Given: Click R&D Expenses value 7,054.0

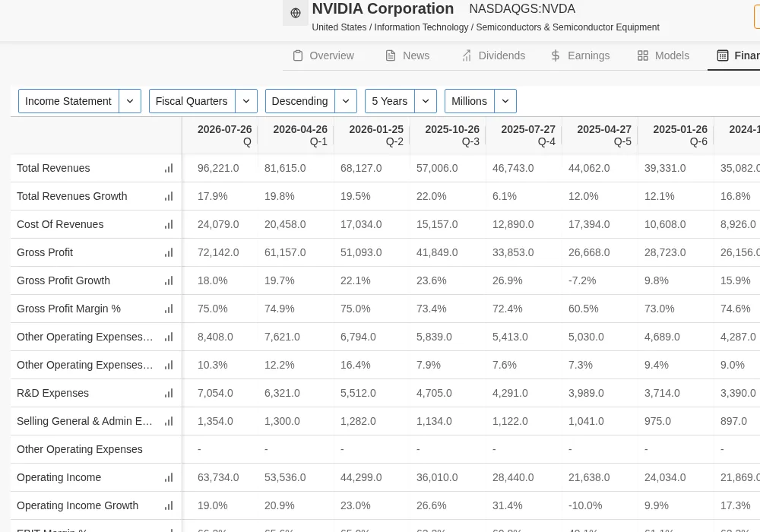Looking at the screenshot, I should pyautogui.click(x=215, y=393).
